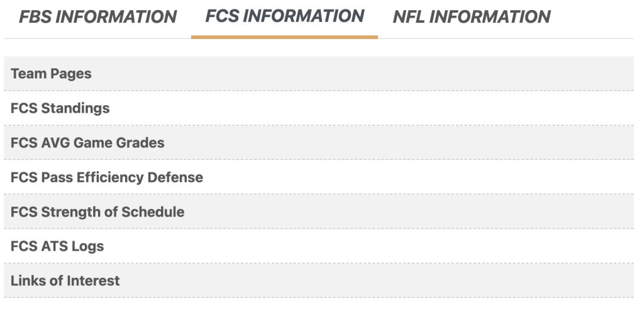Click Links of Interest

[65, 281]
